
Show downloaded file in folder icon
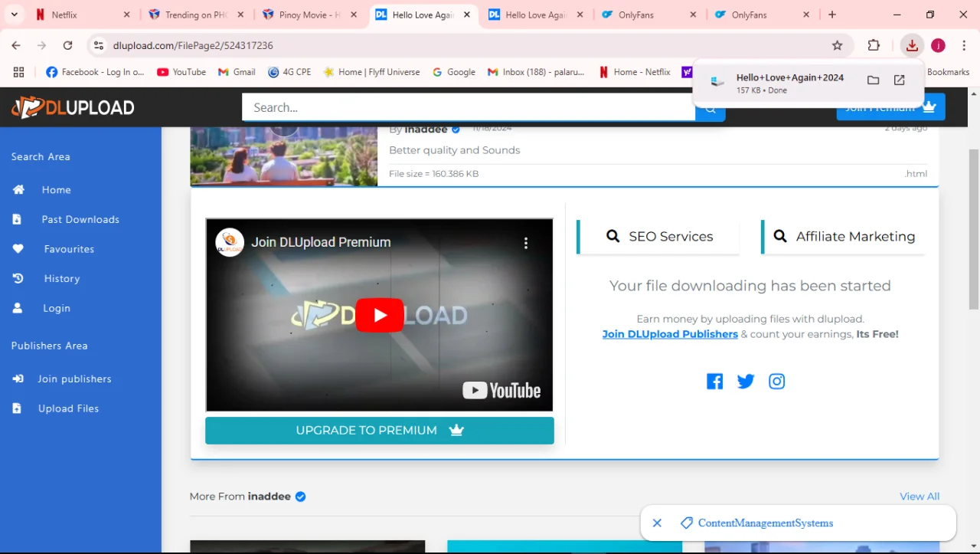point(873,80)
